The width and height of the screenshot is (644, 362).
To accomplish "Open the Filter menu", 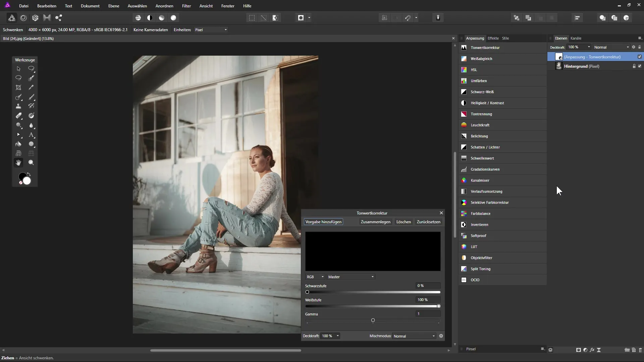I will tap(186, 6).
